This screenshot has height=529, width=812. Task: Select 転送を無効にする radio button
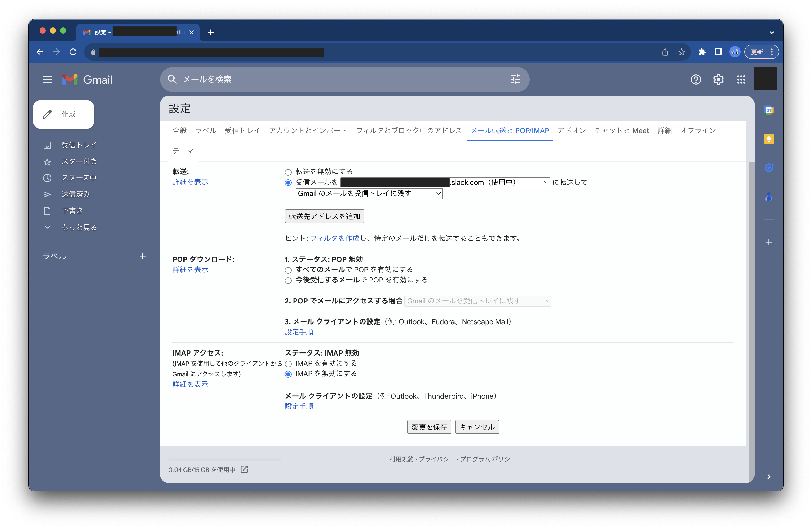pyautogui.click(x=288, y=172)
